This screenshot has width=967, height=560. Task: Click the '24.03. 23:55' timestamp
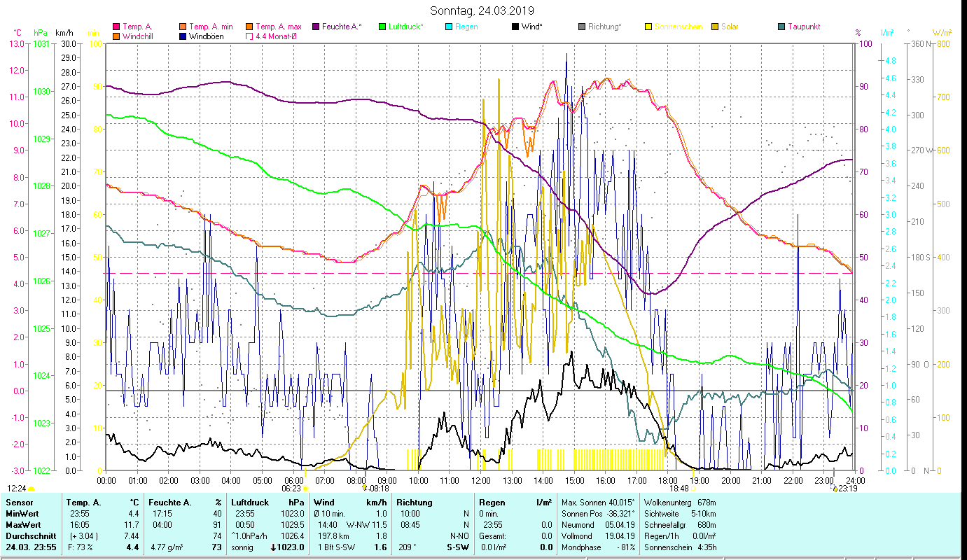coord(30,547)
